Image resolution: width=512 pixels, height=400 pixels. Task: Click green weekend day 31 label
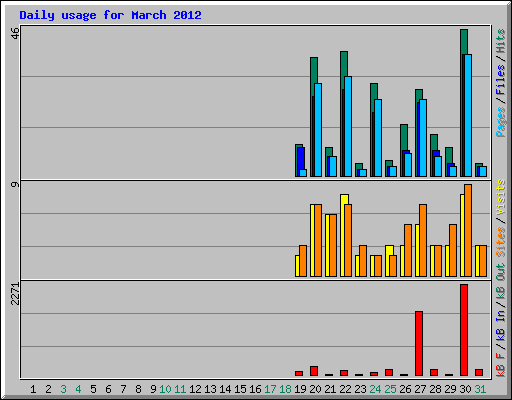[480, 389]
